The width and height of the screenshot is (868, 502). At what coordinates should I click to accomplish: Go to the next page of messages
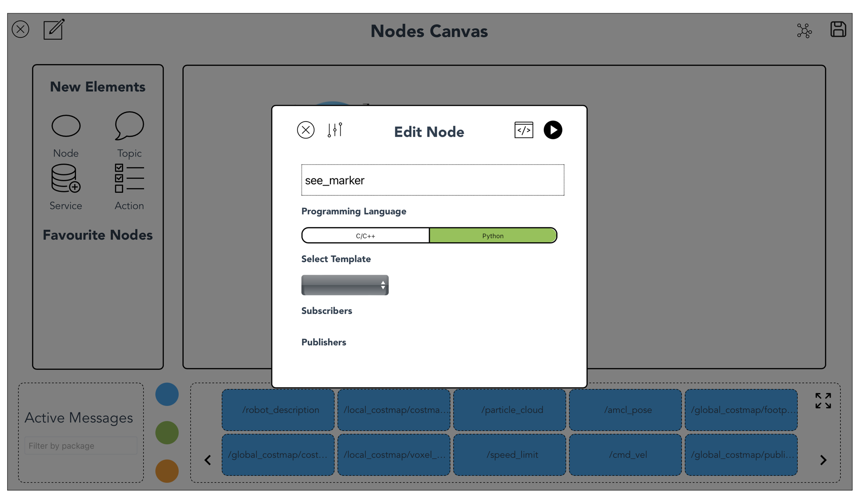point(823,460)
